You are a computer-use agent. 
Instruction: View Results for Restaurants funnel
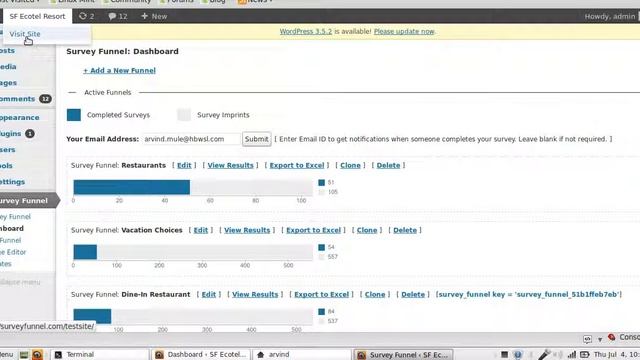pos(231,165)
